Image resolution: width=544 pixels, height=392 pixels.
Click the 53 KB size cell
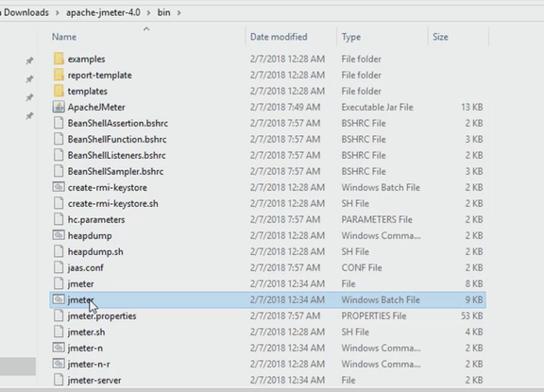pyautogui.click(x=472, y=316)
